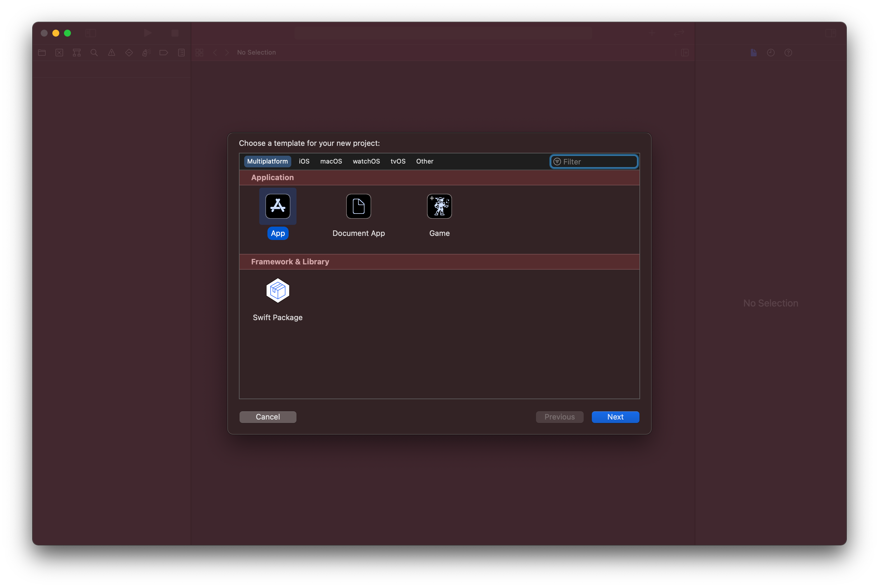Click the go back chevron in editor
The height and width of the screenshot is (588, 879).
pyautogui.click(x=215, y=53)
